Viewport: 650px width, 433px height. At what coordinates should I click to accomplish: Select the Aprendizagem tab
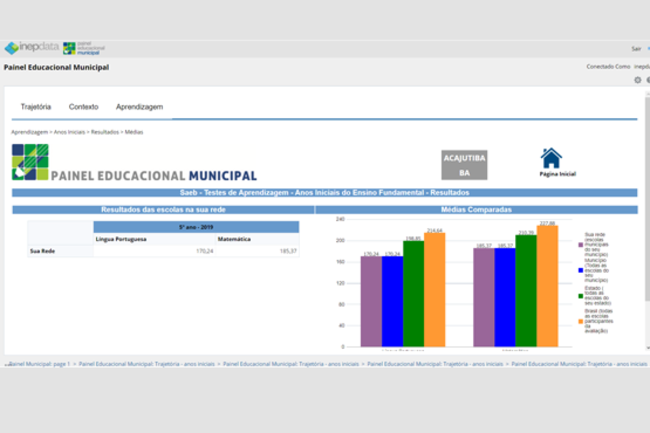click(x=139, y=106)
